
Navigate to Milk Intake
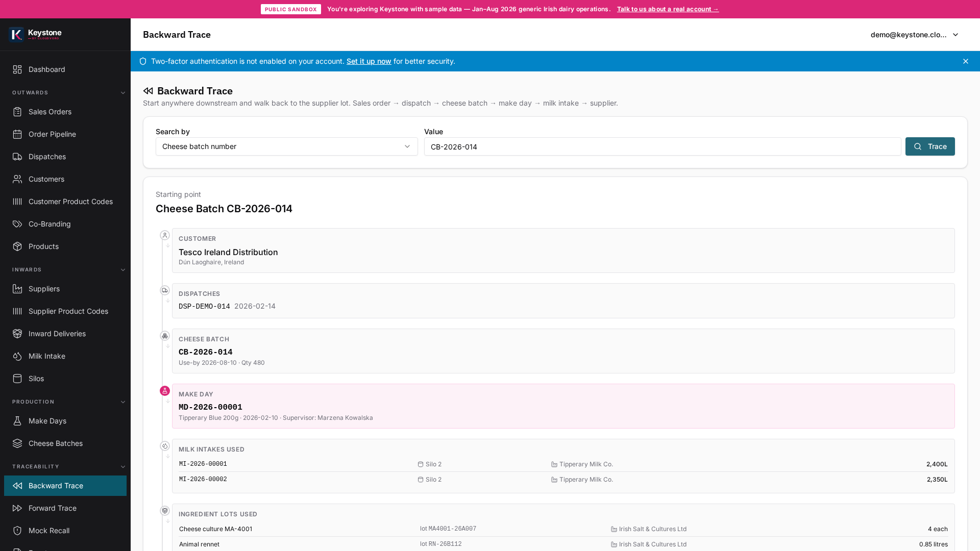click(x=65, y=356)
